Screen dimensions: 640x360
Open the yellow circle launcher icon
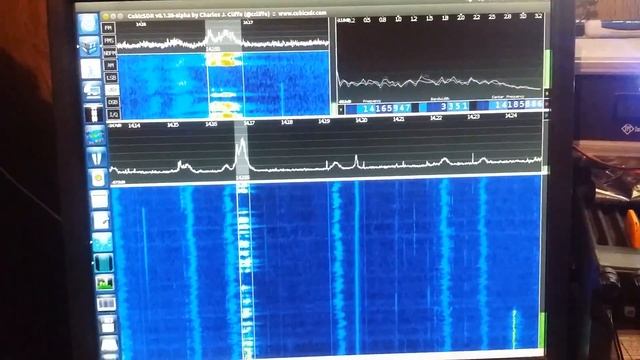pyautogui.click(x=98, y=178)
